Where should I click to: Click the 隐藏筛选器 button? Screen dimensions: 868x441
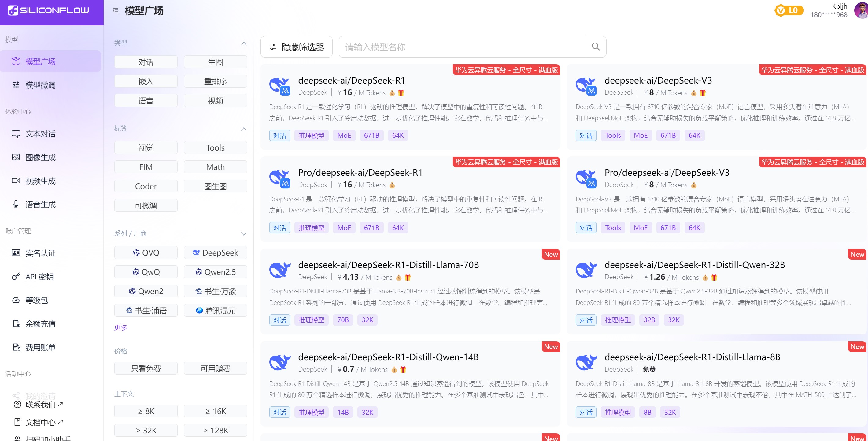pyautogui.click(x=297, y=47)
